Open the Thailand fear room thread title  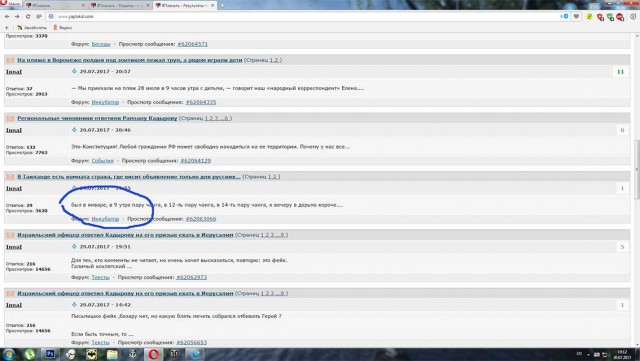129,177
